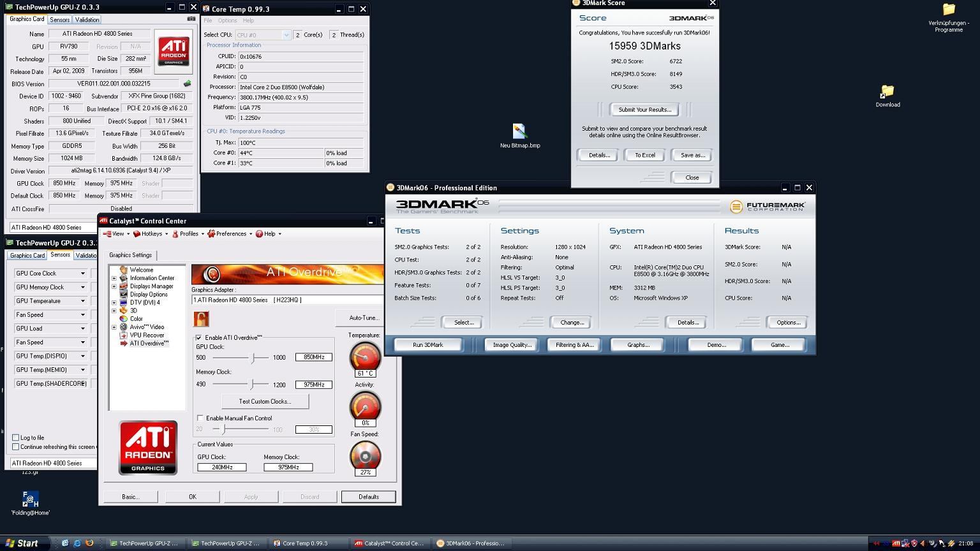Switch to Graphics Card tab in lower GPU-Z
Screen dimensions: 980x551
[27, 255]
